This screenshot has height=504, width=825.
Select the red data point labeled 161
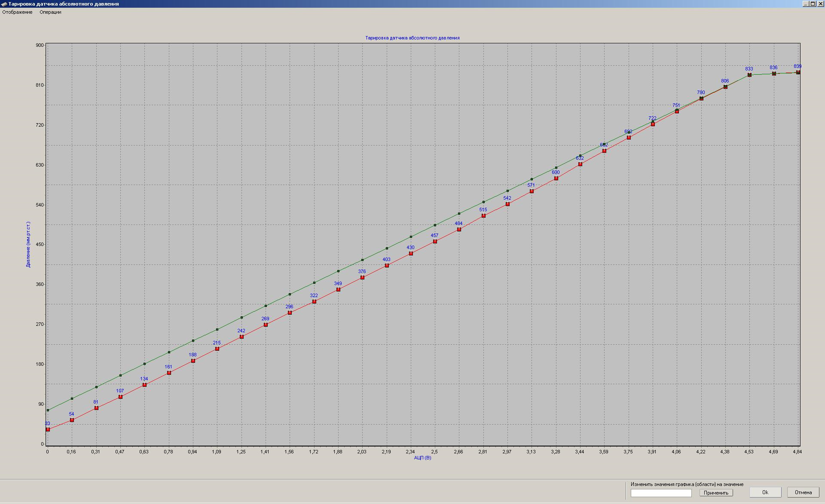(x=169, y=373)
